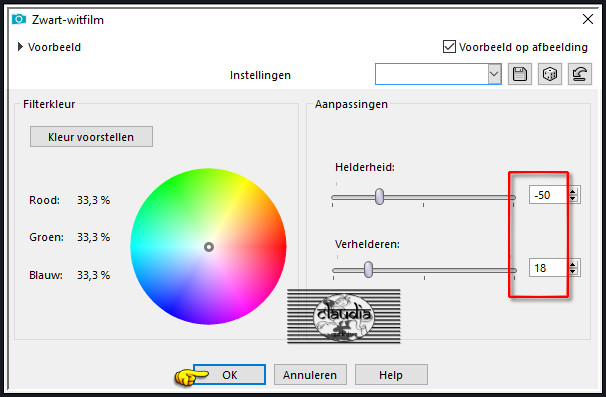Click the save preset disk icon
606x397 pixels.
tap(519, 74)
